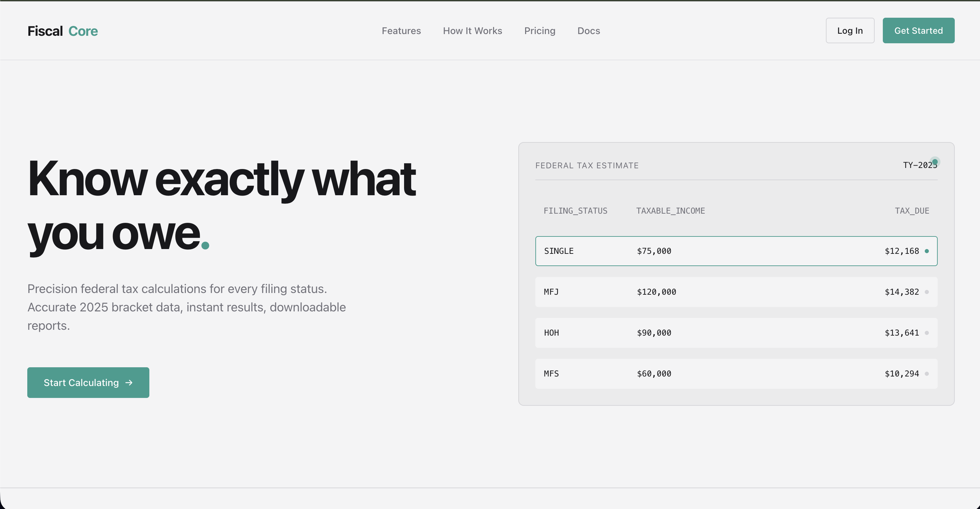
Task: Open the Pricing page link
Action: (x=540, y=31)
